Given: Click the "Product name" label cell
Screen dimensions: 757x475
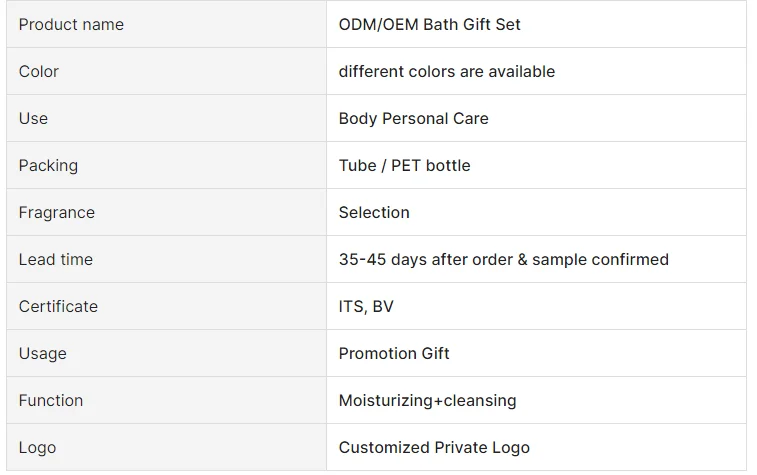Looking at the screenshot, I should 71,24.
